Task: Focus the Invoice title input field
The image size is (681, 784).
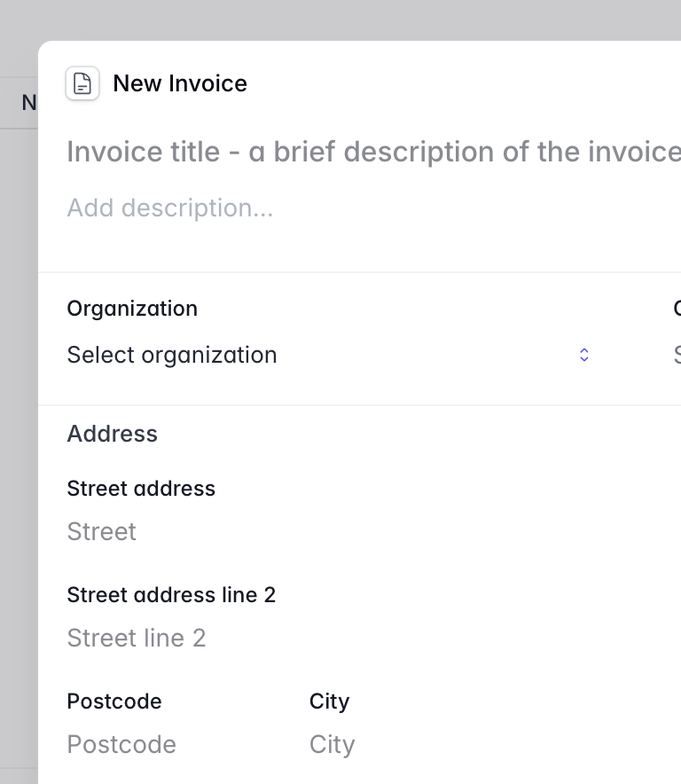Action: click(373, 152)
